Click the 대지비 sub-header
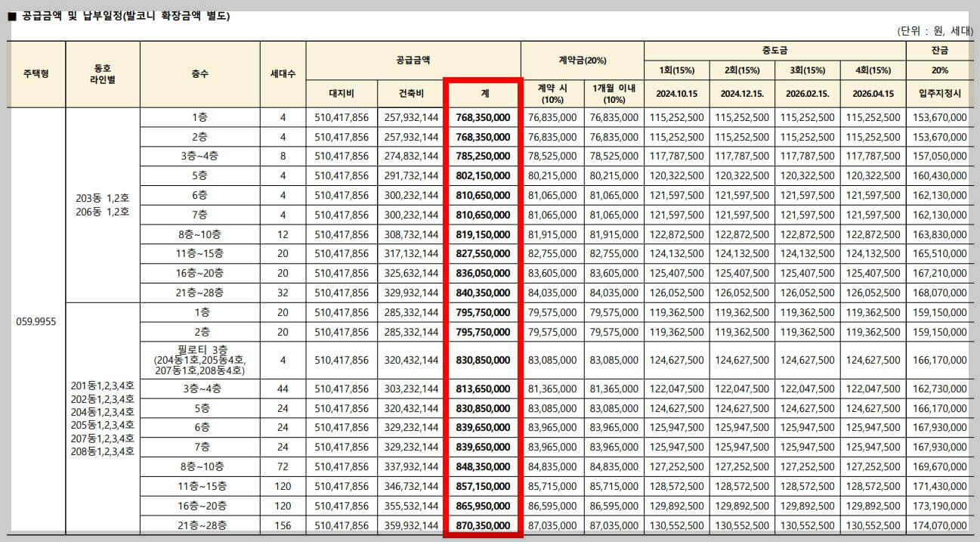Screen dimensions: 980x542 click(x=342, y=94)
